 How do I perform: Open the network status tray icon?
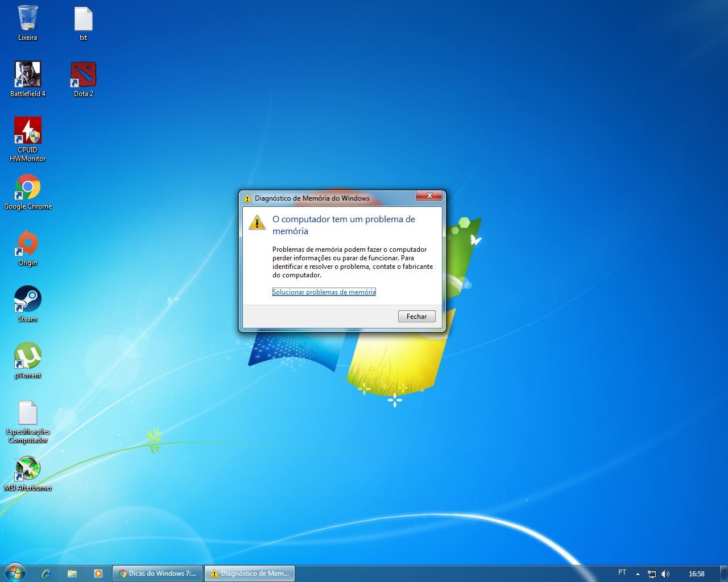click(652, 574)
